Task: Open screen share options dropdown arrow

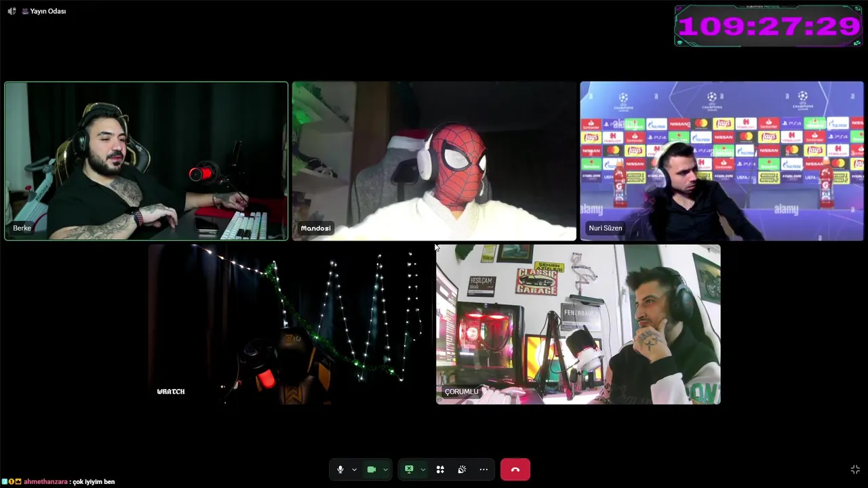Action: 422,470
